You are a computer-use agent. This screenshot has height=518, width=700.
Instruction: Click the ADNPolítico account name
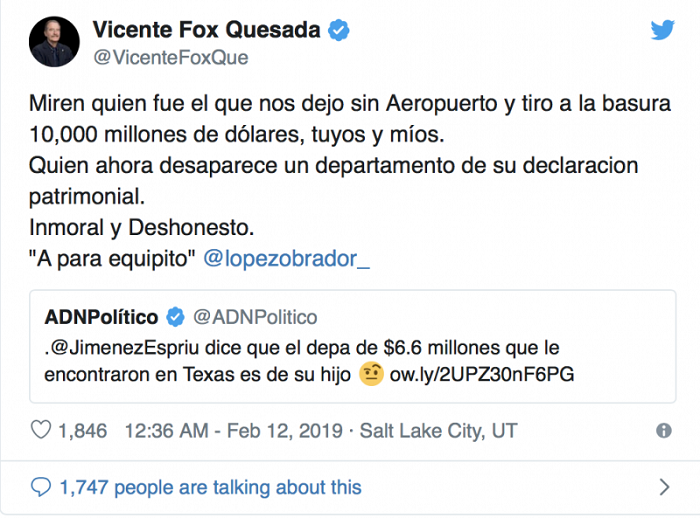tap(101, 317)
